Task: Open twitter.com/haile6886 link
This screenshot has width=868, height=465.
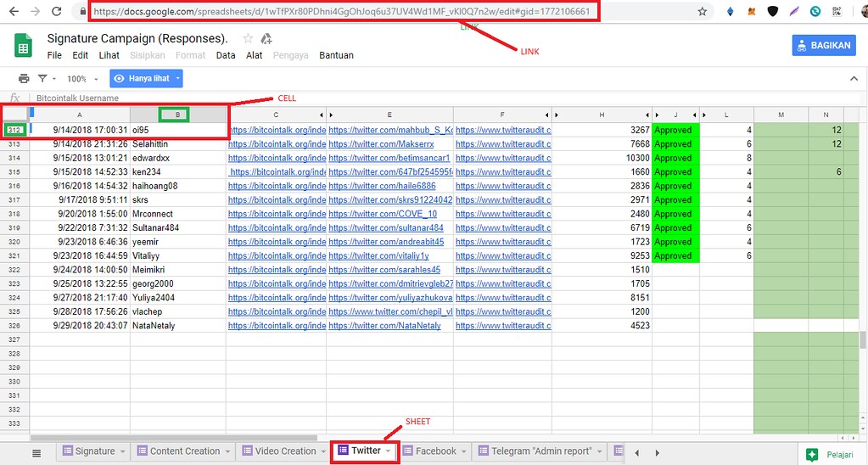Action: click(382, 186)
